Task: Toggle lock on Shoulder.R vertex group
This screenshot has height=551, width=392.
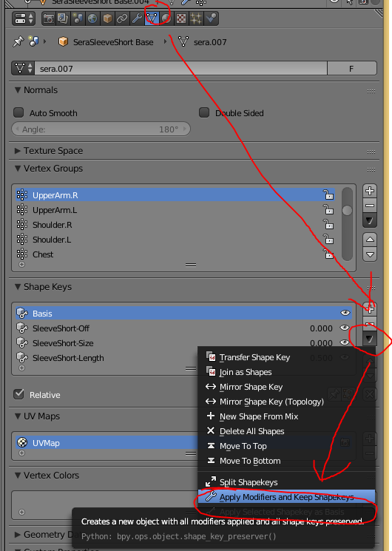Action: 328,225
